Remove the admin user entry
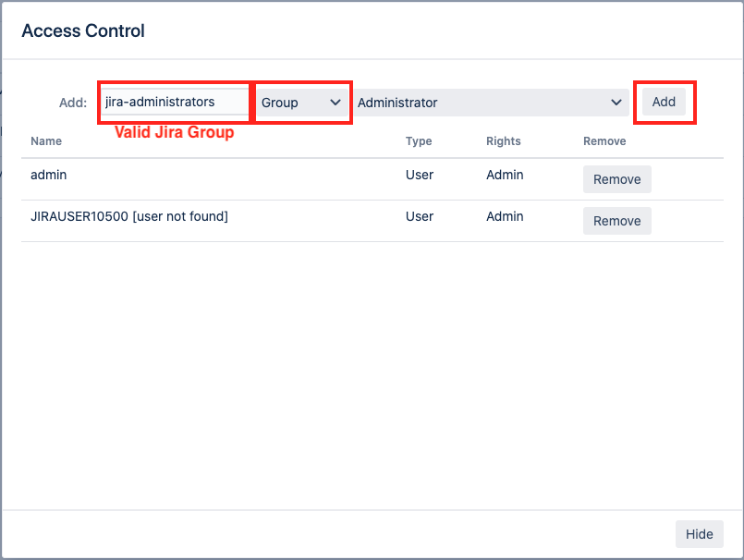744x560 pixels. pos(616,179)
